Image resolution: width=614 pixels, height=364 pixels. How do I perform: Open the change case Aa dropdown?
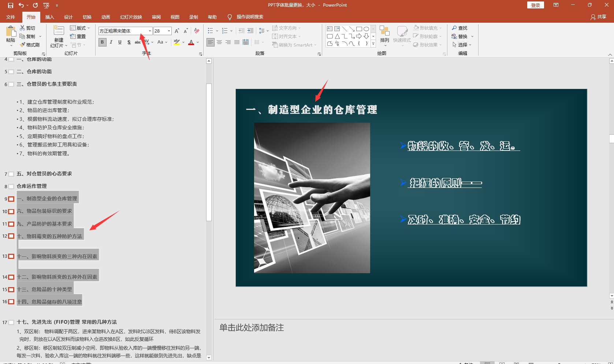coord(162,42)
